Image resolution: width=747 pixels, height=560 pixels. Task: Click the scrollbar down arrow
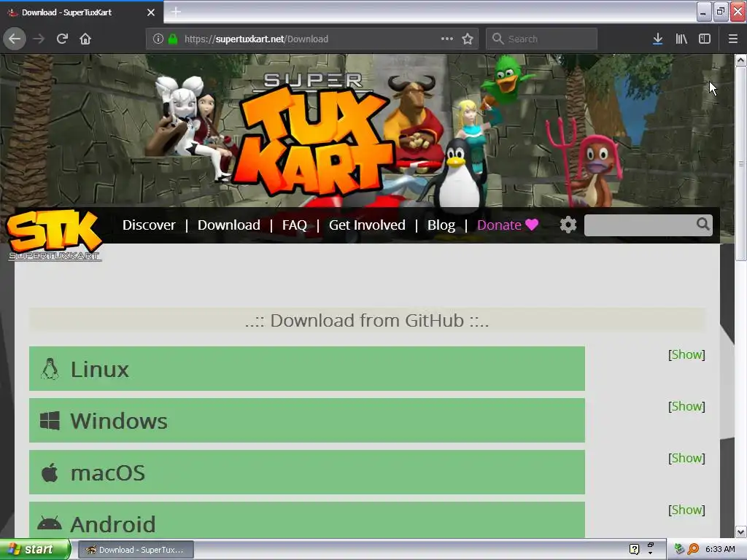740,532
